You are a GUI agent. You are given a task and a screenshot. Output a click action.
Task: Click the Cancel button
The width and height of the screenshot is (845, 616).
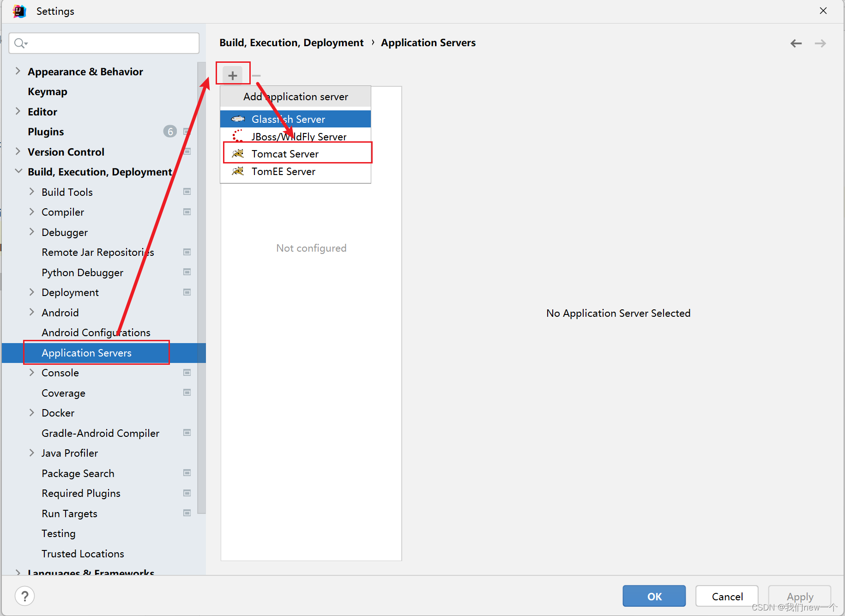click(x=727, y=596)
